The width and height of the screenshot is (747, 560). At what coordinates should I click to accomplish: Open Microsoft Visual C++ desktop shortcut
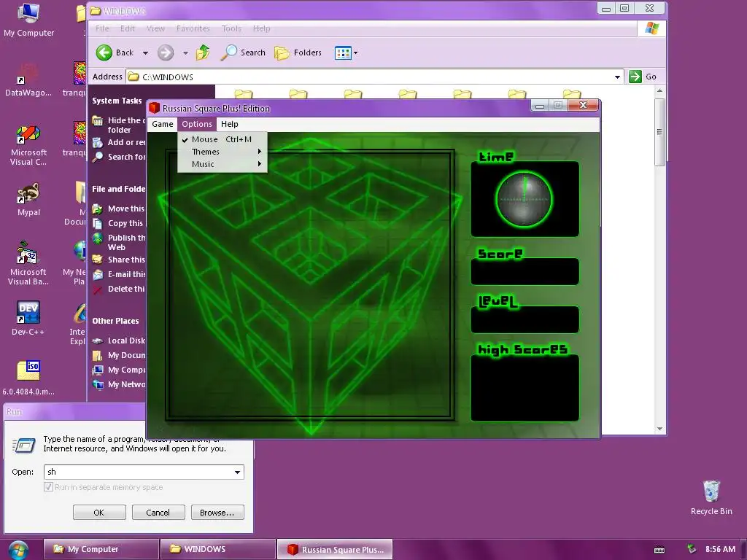click(28, 146)
